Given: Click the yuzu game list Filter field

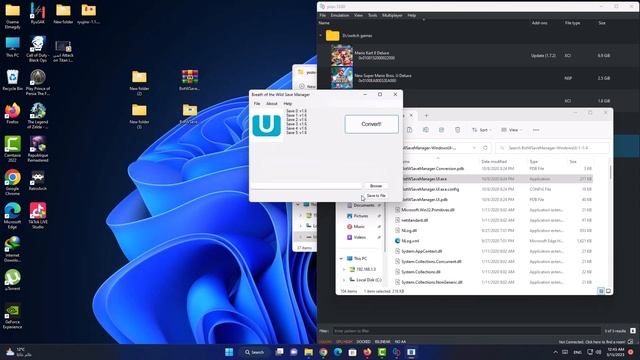Looking at the screenshot, I should click(x=466, y=331).
